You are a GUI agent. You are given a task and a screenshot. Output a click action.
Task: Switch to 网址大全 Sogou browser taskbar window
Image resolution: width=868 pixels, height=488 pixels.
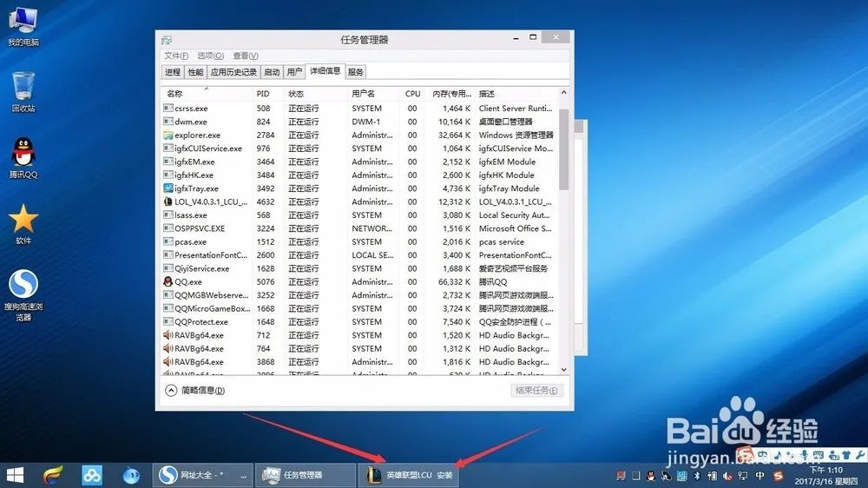coord(202,475)
